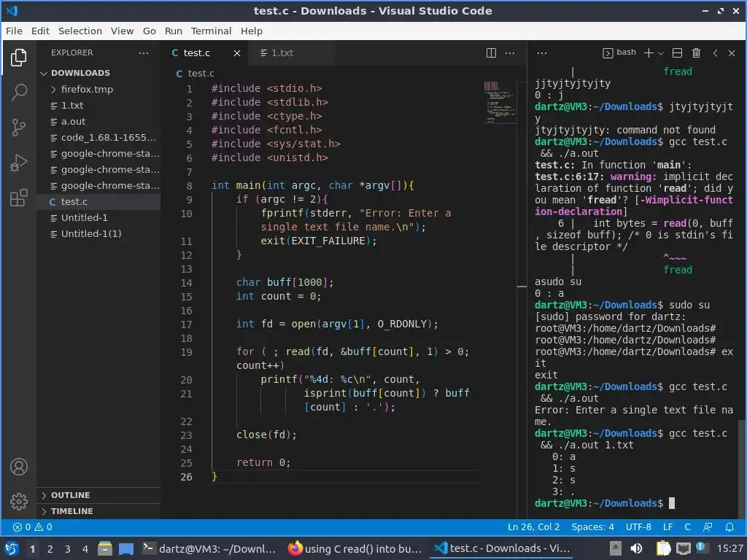Select a.out in the file tree

[99, 122]
